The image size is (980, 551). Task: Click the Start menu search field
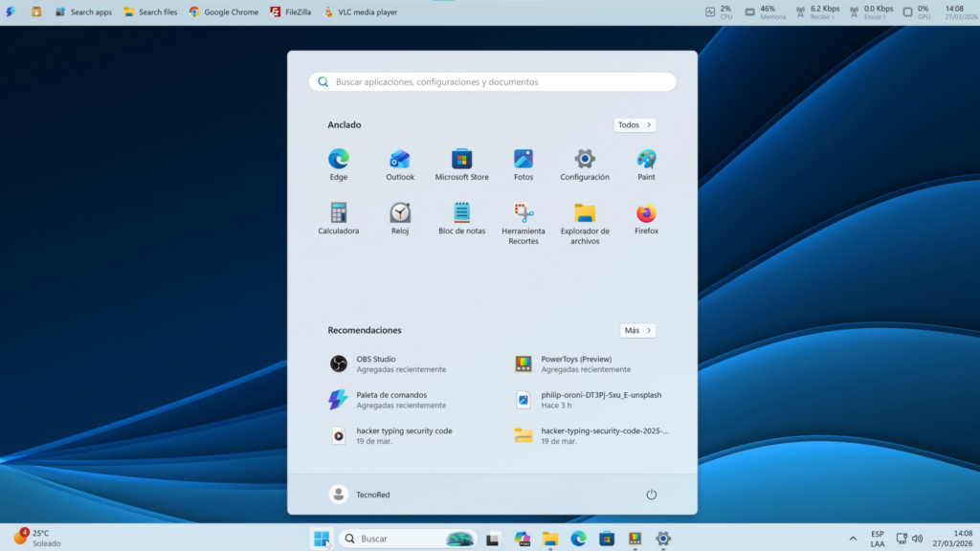[492, 82]
